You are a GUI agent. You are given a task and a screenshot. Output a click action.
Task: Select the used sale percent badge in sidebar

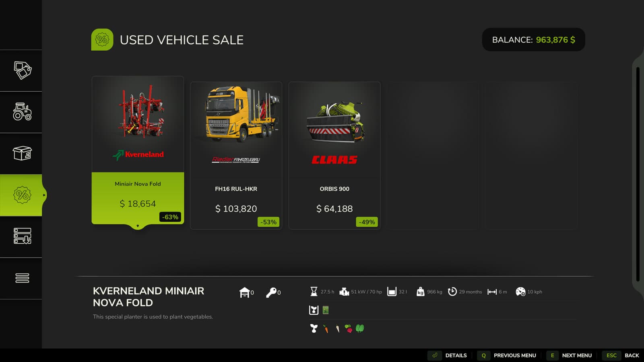22,195
